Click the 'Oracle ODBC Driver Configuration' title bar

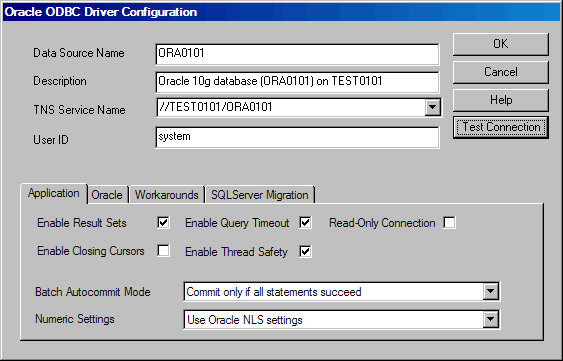pos(282,12)
